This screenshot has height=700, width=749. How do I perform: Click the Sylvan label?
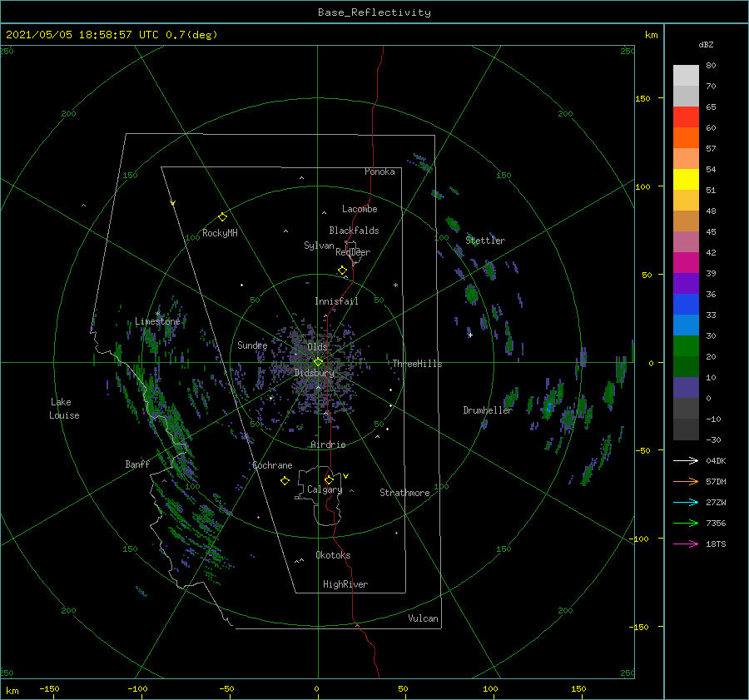pos(319,246)
